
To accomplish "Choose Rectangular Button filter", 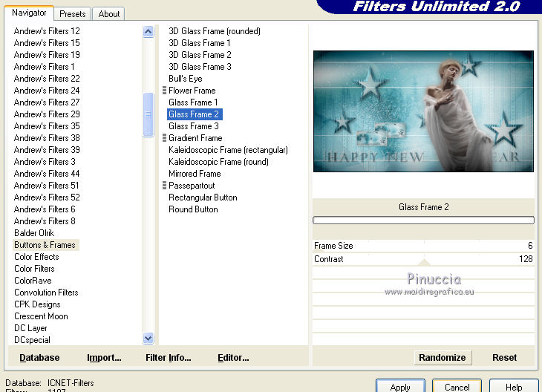I will [x=203, y=197].
